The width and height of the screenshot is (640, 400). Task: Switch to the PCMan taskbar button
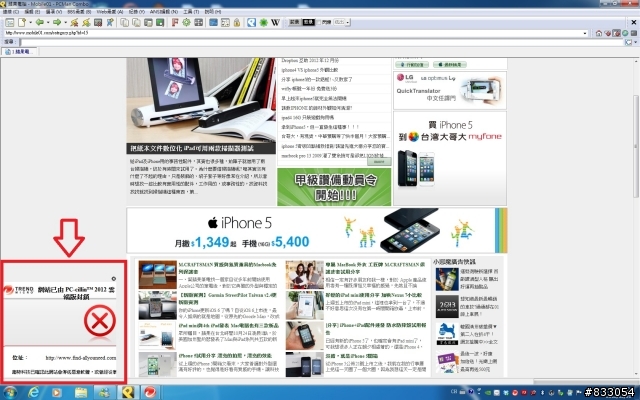click(x=128, y=393)
